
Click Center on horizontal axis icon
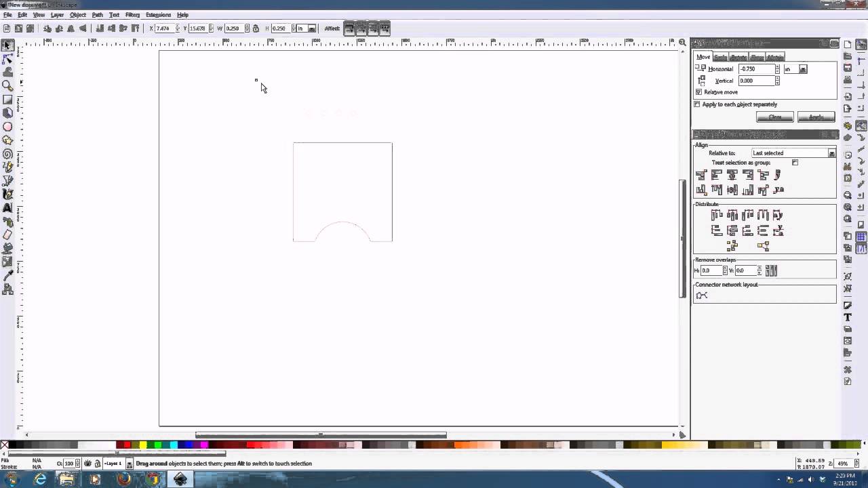(x=732, y=190)
